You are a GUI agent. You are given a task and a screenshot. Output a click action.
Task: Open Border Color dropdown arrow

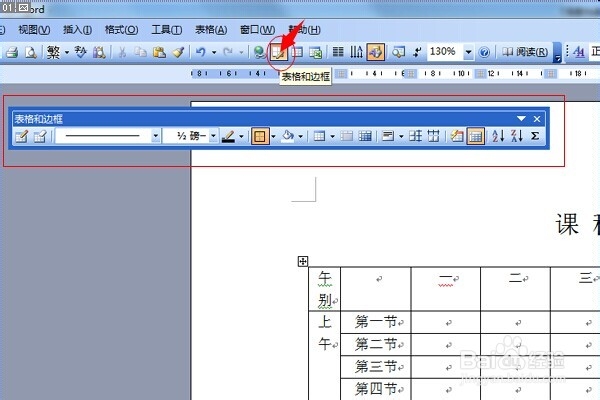241,136
